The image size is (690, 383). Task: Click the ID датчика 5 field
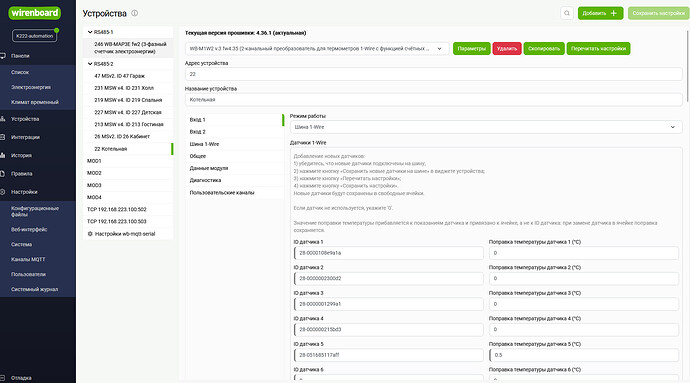(389, 355)
